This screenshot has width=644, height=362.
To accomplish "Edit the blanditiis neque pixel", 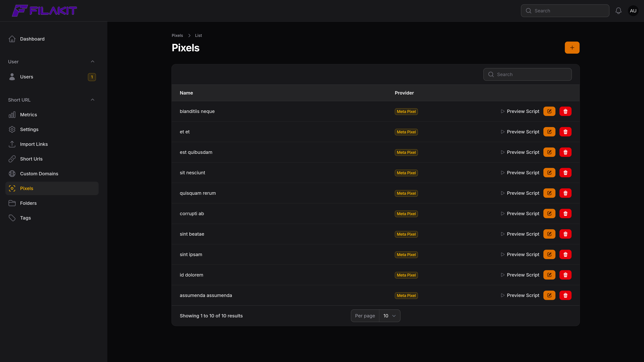I will pos(549,111).
